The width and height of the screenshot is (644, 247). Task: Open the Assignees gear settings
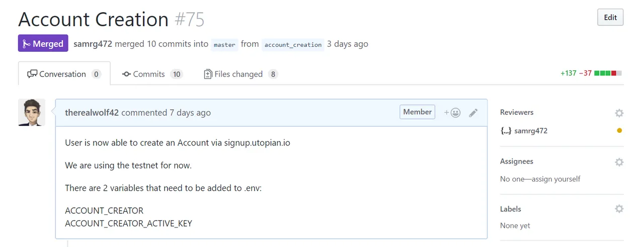(619, 162)
